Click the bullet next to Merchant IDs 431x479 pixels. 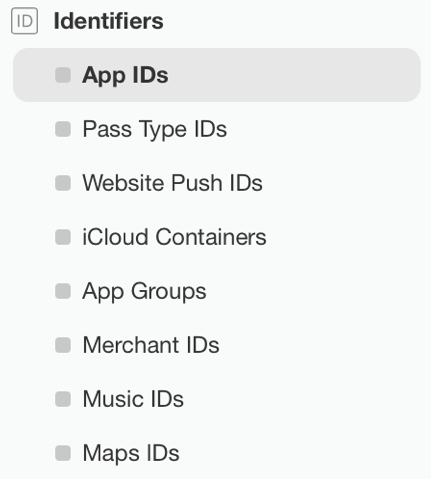(x=63, y=345)
